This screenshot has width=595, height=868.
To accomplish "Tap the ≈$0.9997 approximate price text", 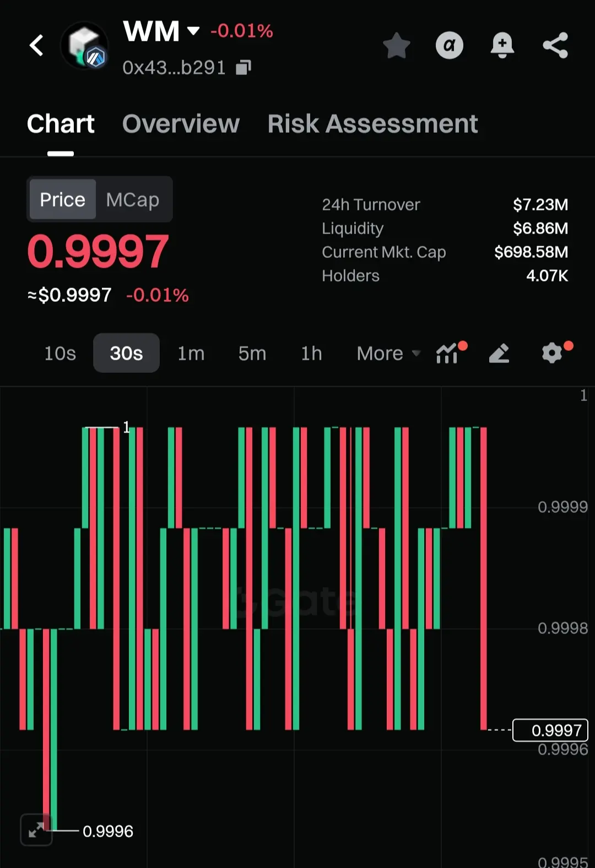I will (x=70, y=295).
